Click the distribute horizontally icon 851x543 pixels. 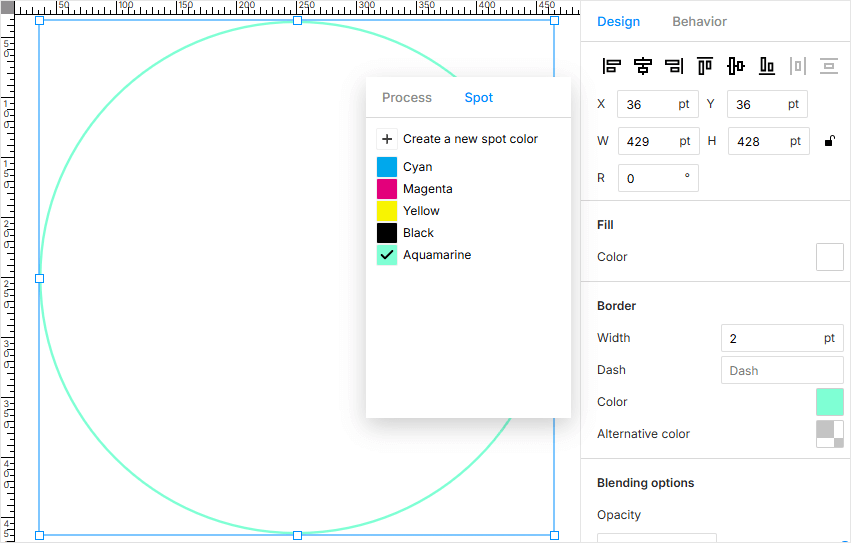coord(798,66)
